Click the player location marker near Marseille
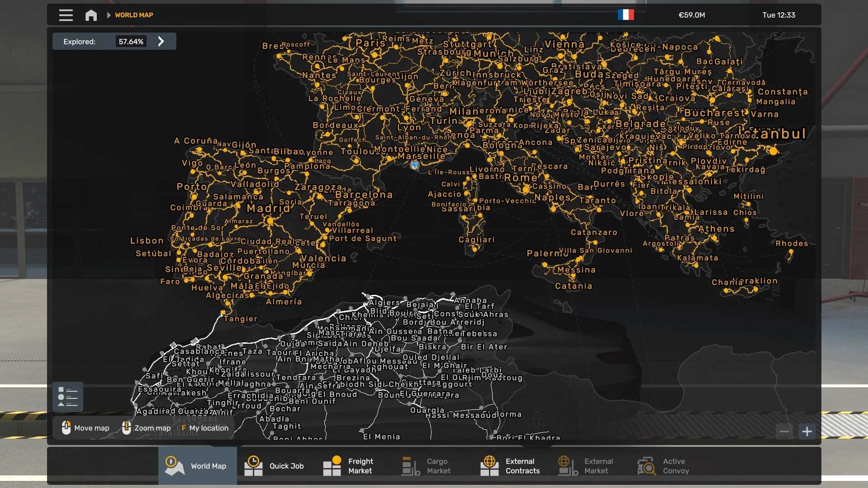The height and width of the screenshot is (488, 868). (414, 166)
